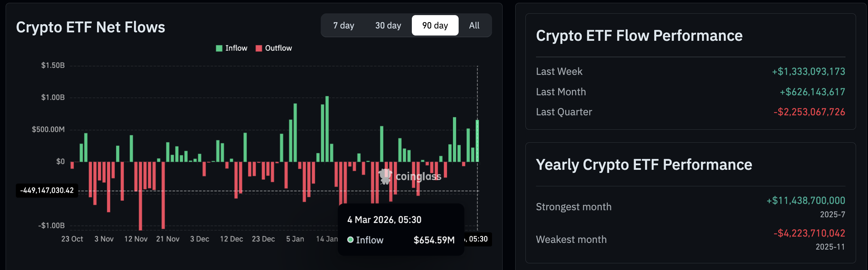
Task: Click the Crypto ETF Net Flows title
Action: point(90,27)
